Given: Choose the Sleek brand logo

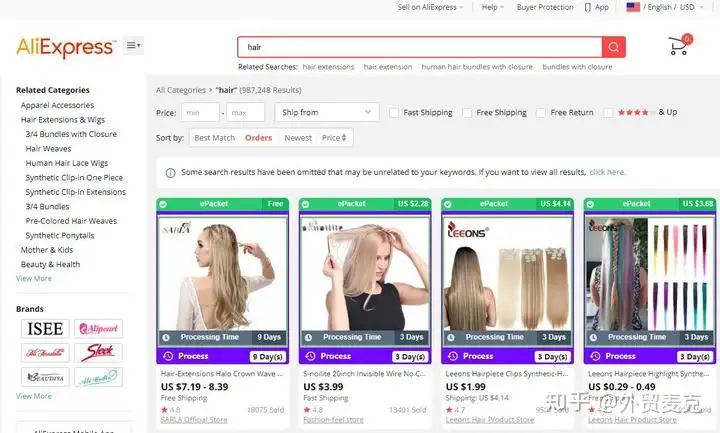Looking at the screenshot, I should 98,352.
